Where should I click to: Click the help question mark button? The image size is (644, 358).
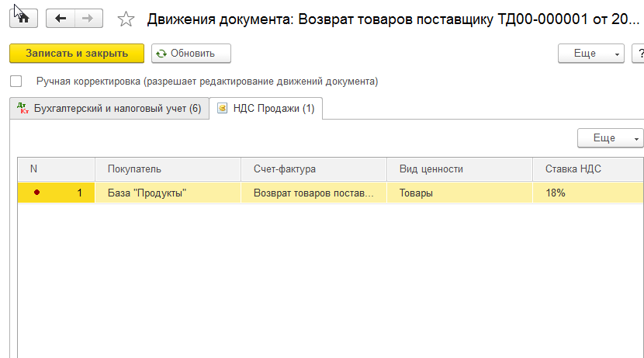[x=639, y=53]
